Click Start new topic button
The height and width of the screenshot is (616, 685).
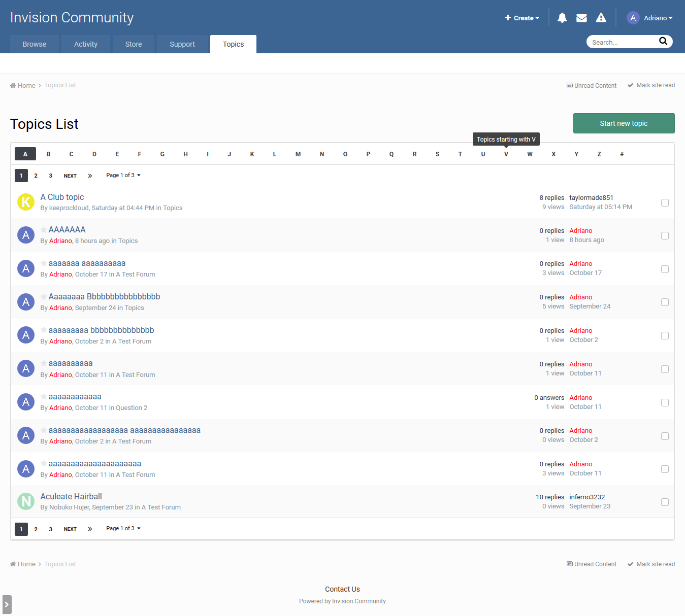pos(624,123)
